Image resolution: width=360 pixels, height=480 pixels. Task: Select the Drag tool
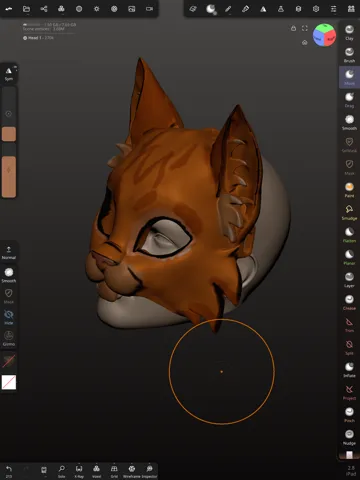tap(349, 100)
